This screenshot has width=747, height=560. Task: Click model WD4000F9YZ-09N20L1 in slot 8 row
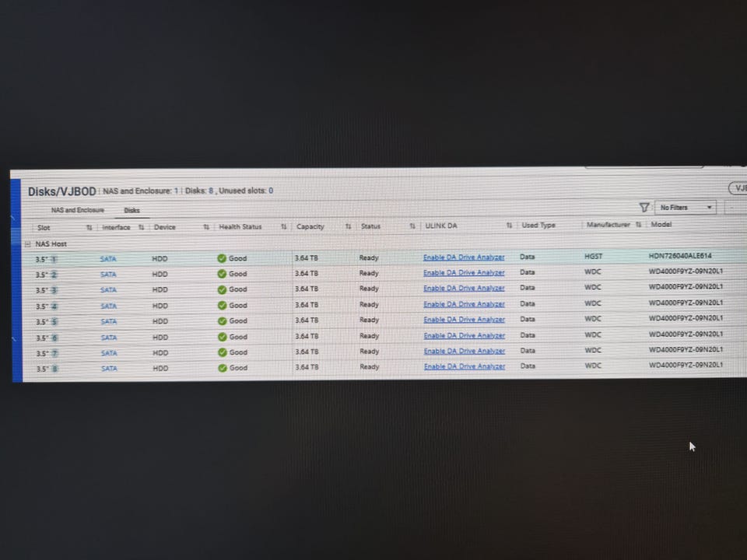686,365
